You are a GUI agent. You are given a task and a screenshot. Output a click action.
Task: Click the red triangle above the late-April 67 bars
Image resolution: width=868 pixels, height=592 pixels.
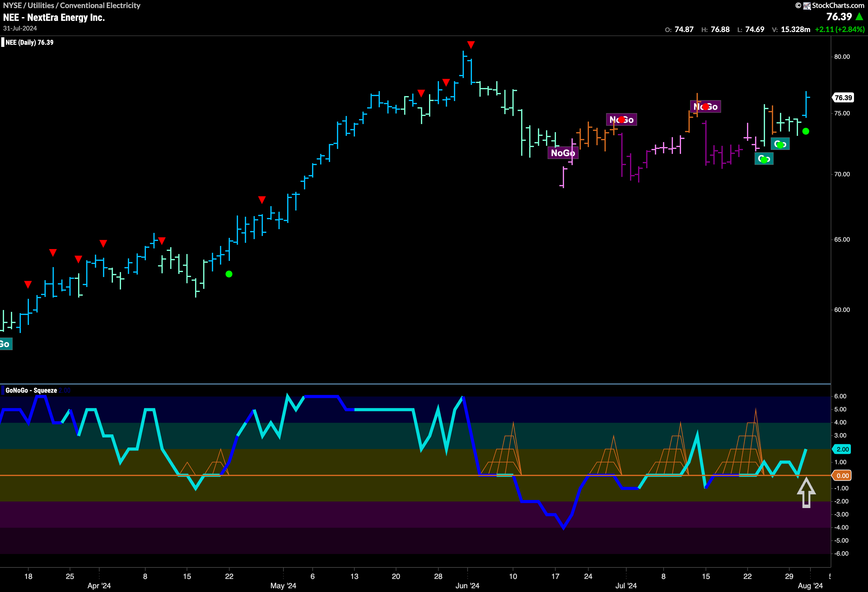tap(262, 200)
